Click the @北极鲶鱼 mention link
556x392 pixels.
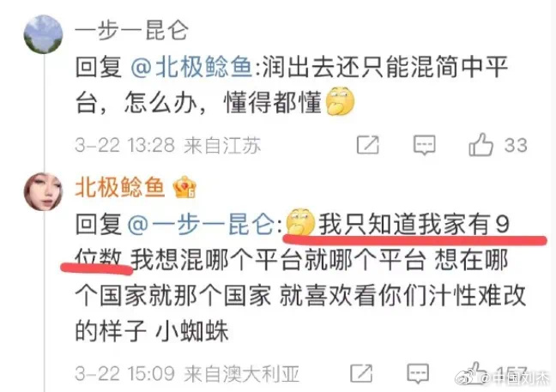191,68
